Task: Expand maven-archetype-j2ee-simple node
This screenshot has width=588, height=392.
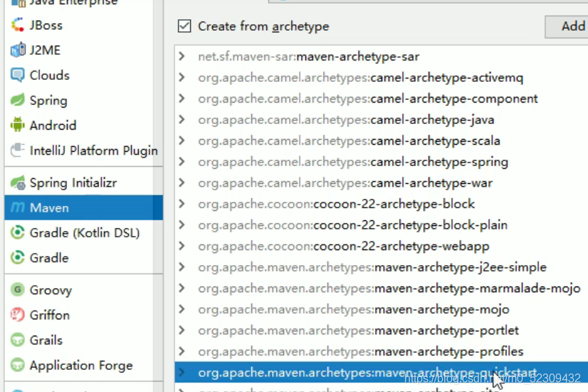Action: pos(182,267)
